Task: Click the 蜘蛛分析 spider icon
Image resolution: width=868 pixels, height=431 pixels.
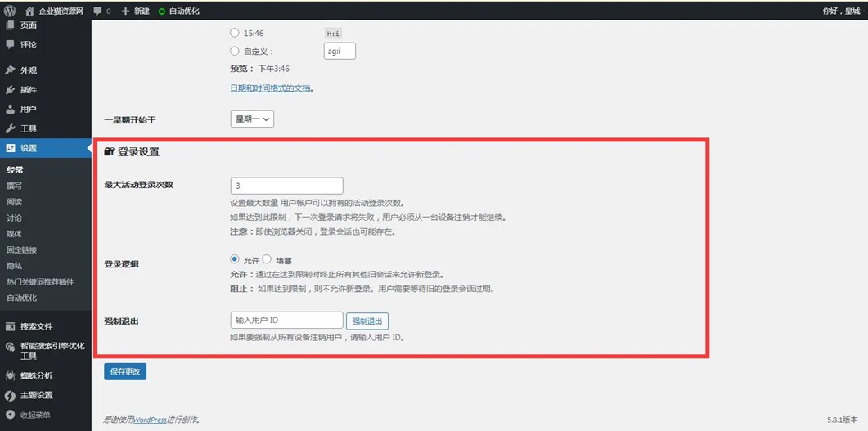Action: pyautogui.click(x=10, y=375)
